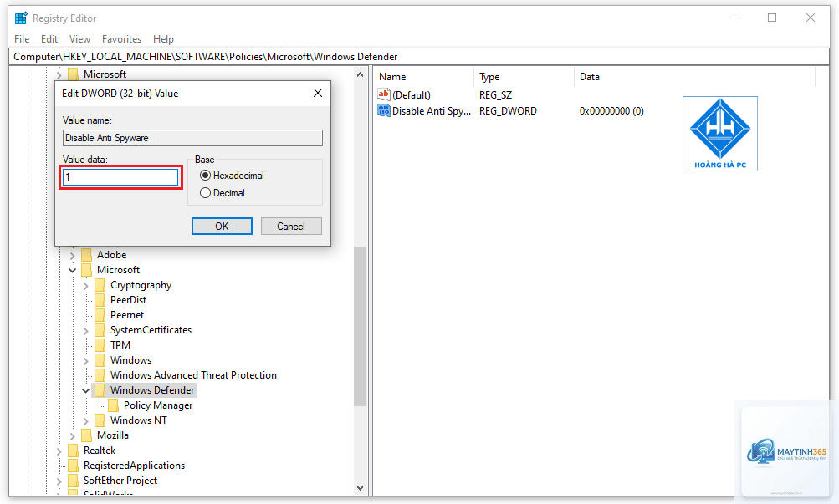
Task: Click the Adobe folder icon
Action: pyautogui.click(x=86, y=255)
